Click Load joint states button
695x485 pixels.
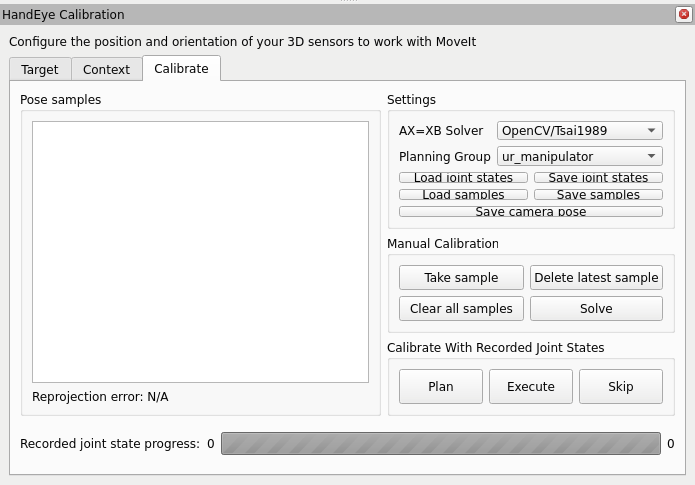(x=463, y=178)
